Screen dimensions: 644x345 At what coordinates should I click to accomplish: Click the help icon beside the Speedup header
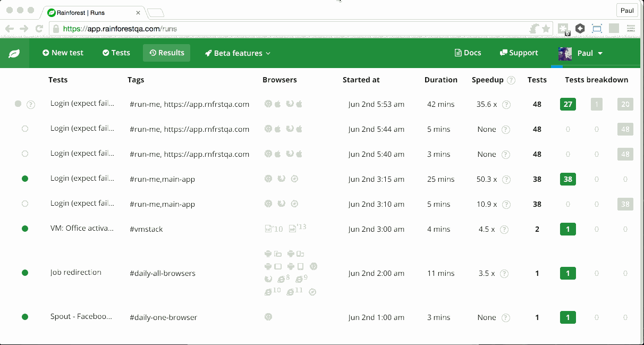tap(511, 80)
